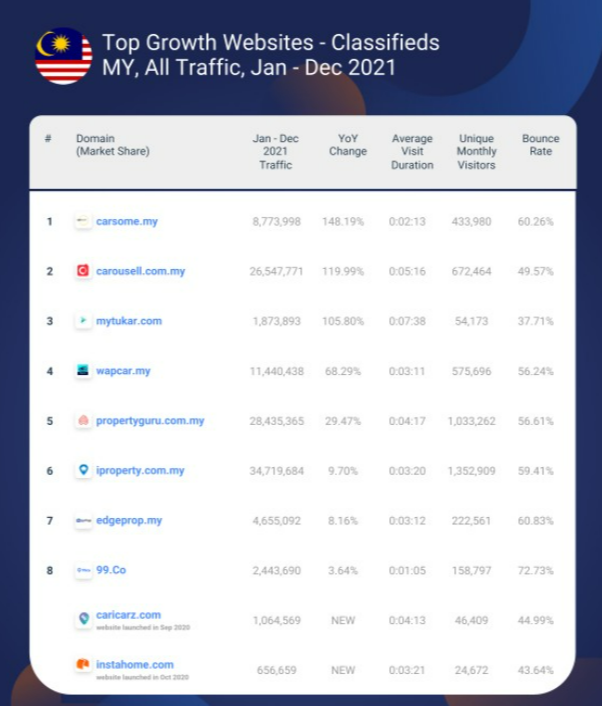Click the Top Growth Websites - Classifieds title

tap(271, 43)
